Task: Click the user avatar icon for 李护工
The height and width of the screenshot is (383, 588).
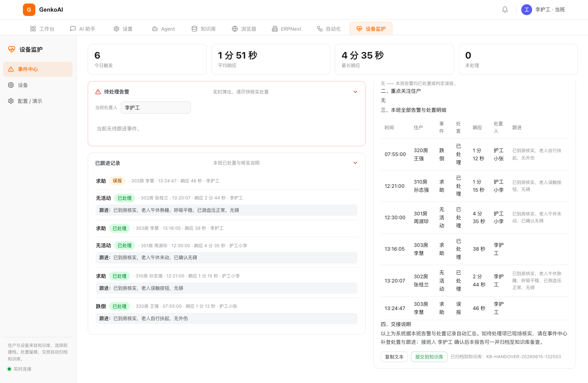Action: (527, 10)
